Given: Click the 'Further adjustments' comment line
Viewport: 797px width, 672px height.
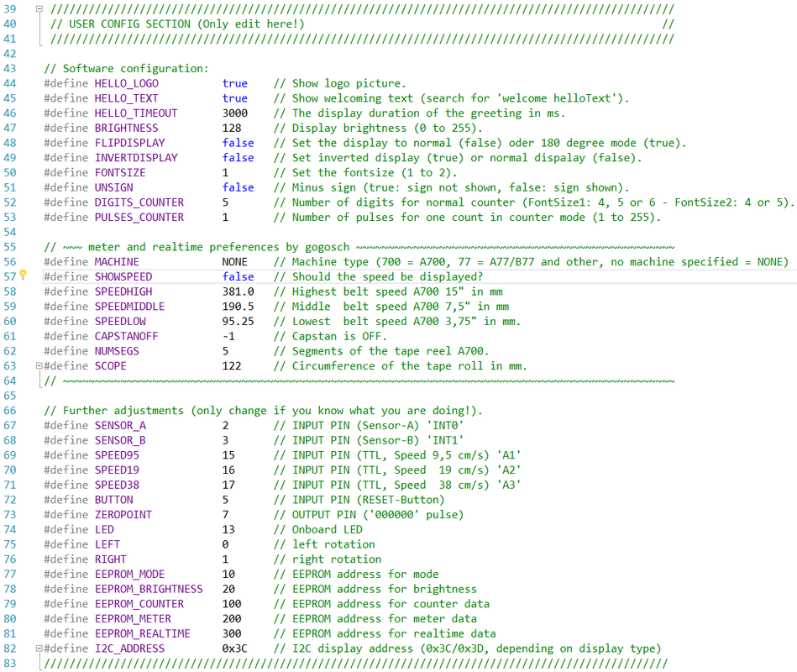Looking at the screenshot, I should pos(264,411).
